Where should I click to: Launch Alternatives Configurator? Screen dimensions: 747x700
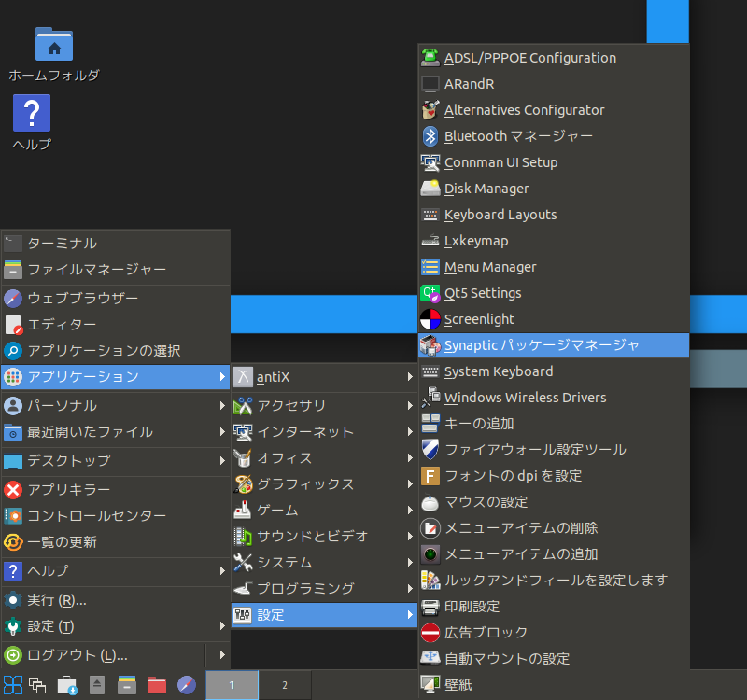point(554,110)
